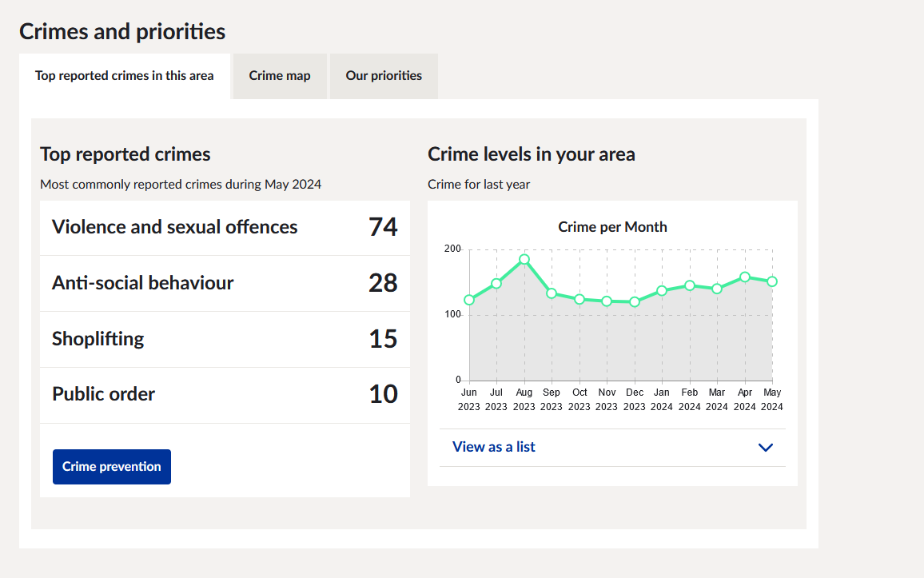
Task: Click the Nov 2023 chart data point
Action: click(x=607, y=301)
